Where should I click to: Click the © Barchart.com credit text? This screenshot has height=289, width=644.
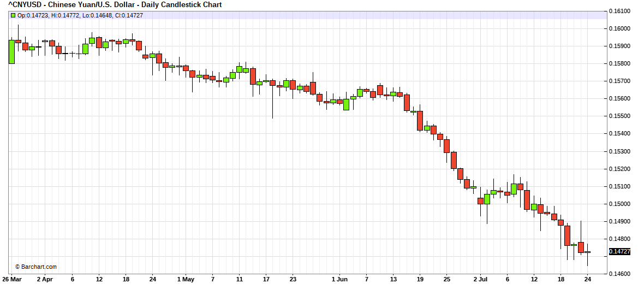tap(36, 267)
